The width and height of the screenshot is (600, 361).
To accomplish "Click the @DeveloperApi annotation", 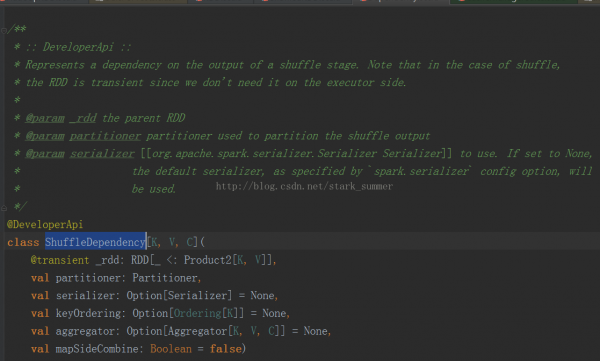I will coord(45,225).
